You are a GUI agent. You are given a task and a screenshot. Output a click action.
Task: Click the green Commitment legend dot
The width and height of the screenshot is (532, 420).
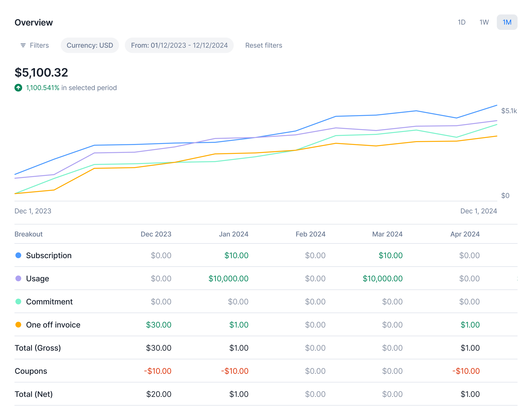pyautogui.click(x=19, y=302)
